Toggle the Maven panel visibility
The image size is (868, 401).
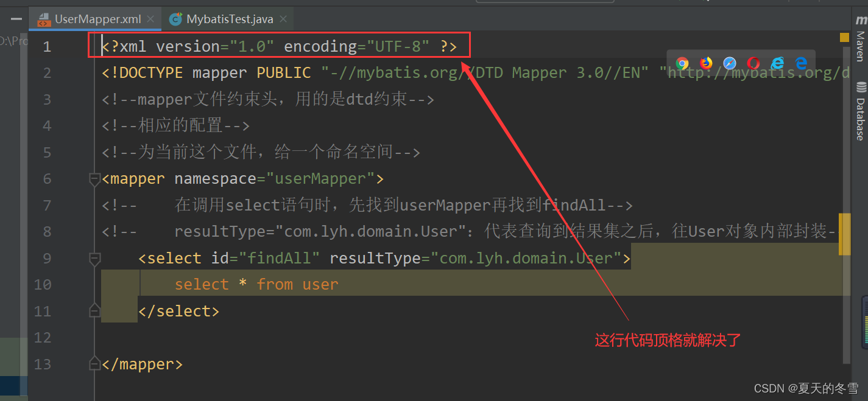coord(861,43)
